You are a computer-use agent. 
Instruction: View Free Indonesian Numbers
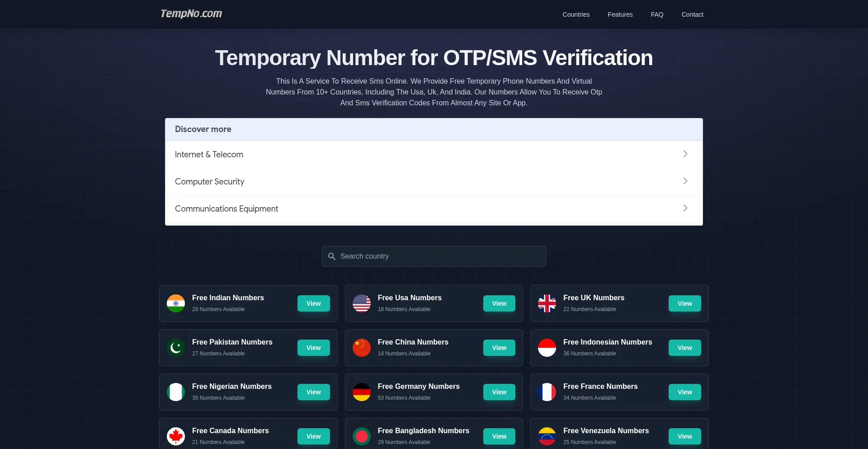(684, 348)
